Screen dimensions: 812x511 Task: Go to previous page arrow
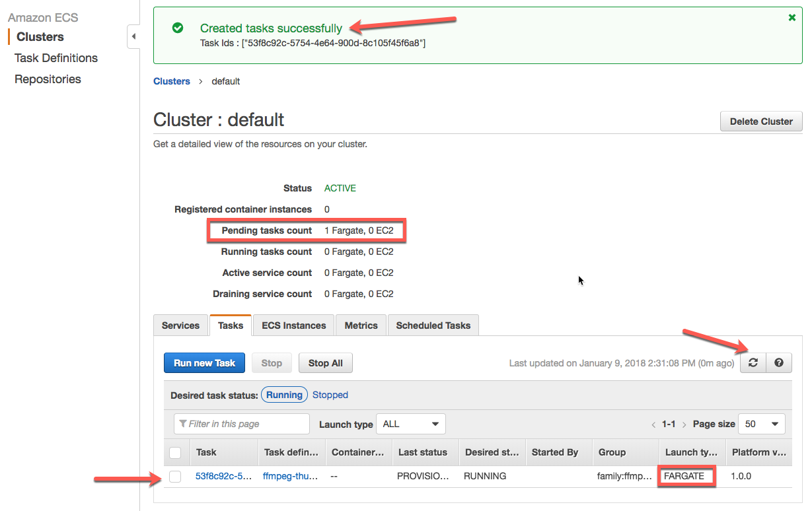click(653, 425)
